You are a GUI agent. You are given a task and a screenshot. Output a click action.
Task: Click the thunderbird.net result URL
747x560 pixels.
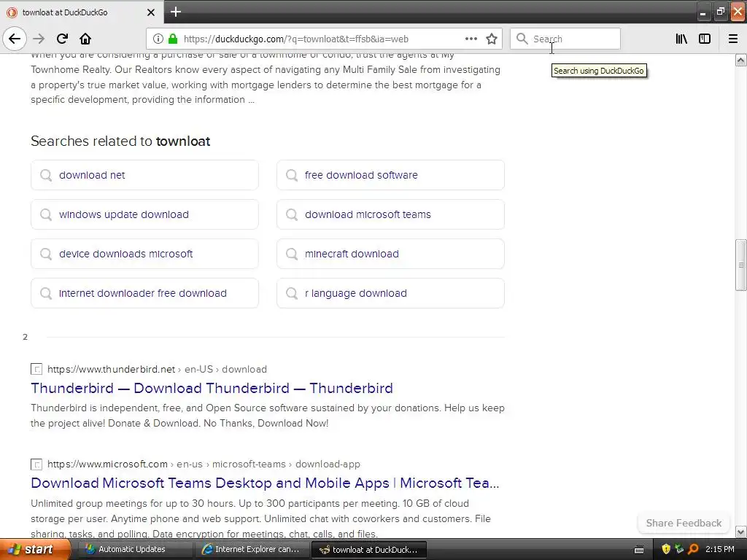158,369
